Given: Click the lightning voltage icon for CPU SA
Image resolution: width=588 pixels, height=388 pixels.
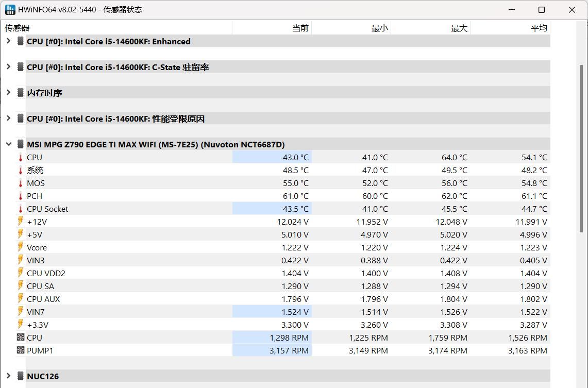Looking at the screenshot, I should point(21,285).
